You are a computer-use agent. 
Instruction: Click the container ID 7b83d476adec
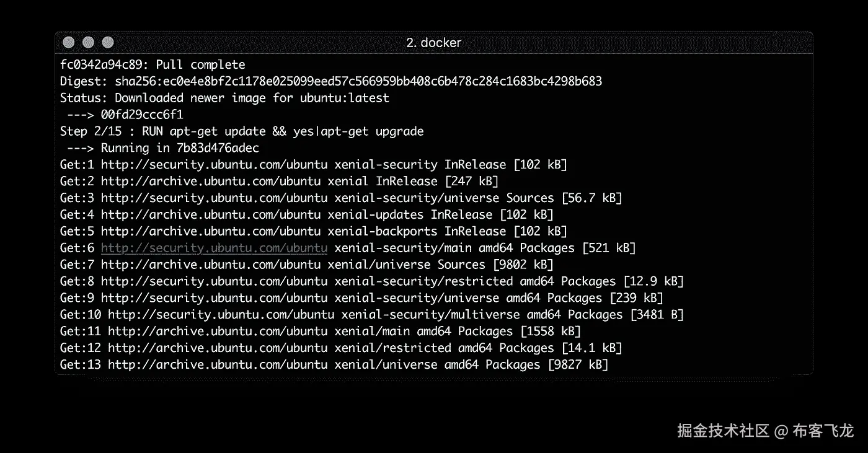click(x=217, y=148)
